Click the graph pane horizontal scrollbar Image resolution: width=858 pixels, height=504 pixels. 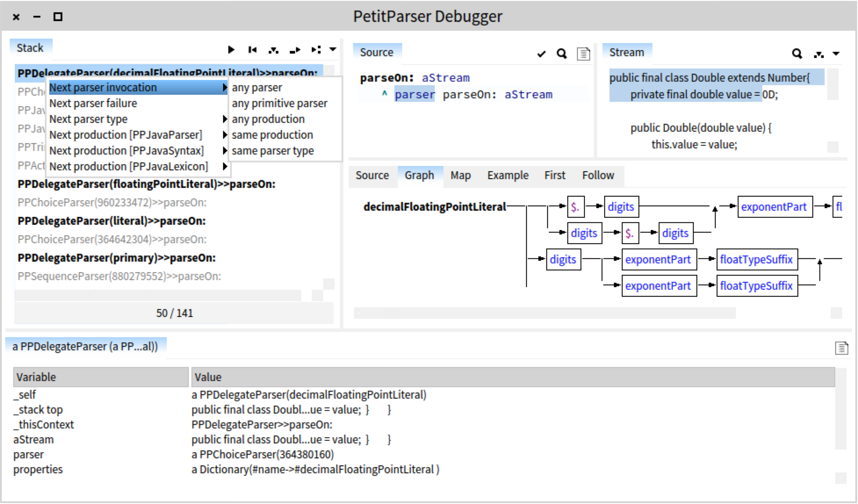[544, 313]
